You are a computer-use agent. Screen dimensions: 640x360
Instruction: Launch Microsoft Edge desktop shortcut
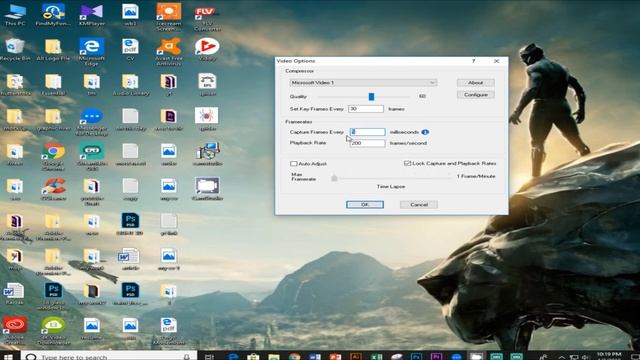tap(91, 52)
